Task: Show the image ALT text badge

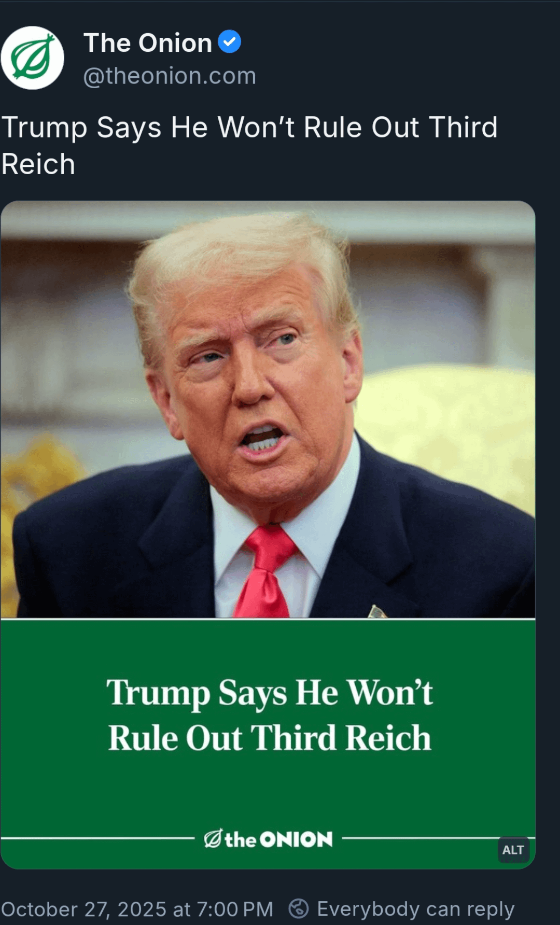Action: point(513,850)
